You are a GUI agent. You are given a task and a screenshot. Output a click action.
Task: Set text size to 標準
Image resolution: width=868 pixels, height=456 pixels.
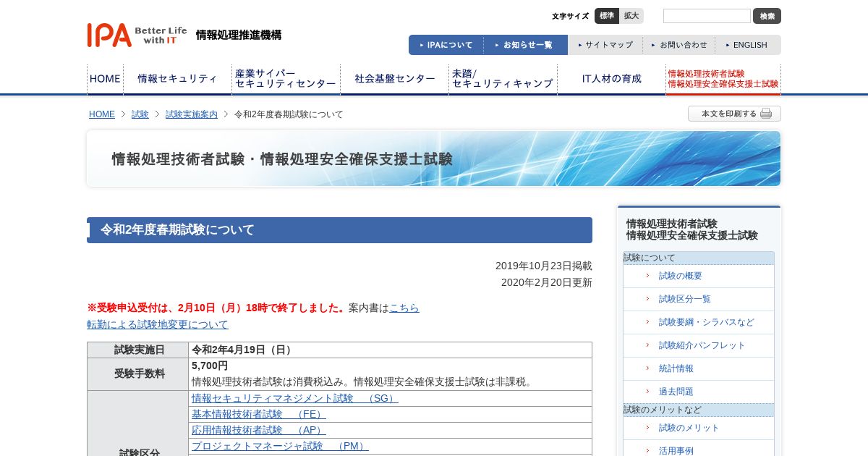tap(607, 16)
